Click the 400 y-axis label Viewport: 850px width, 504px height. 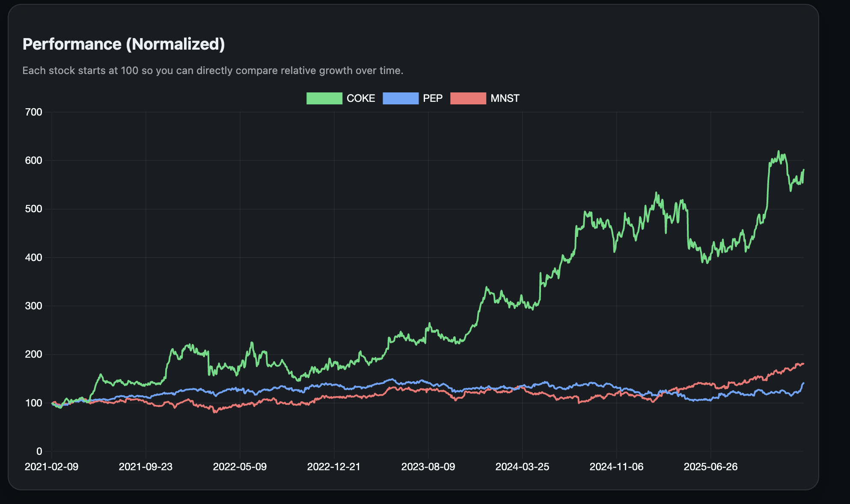click(x=34, y=258)
